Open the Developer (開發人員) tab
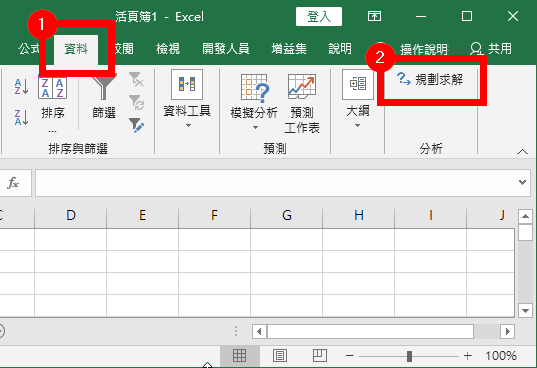 pos(226,49)
